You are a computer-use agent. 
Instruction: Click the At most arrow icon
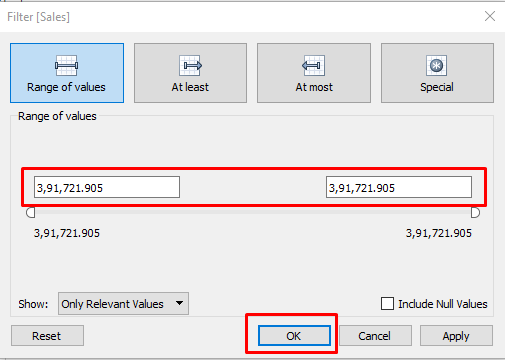314,65
